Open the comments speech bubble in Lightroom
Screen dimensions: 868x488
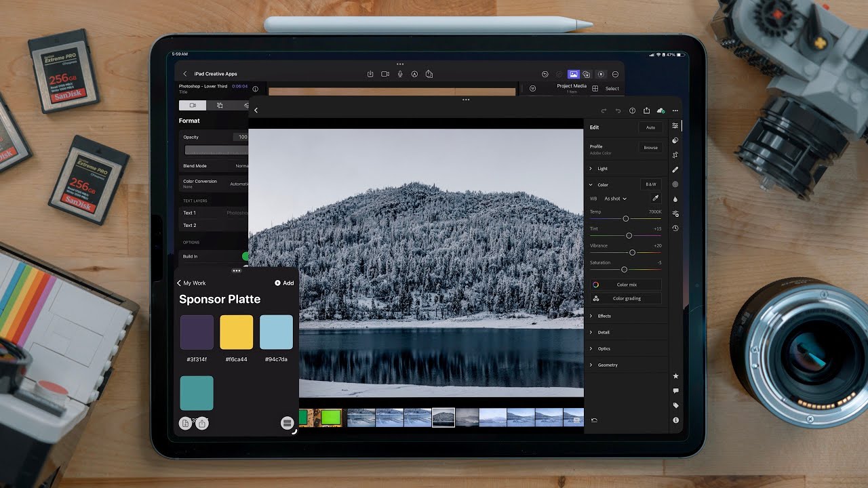tap(675, 391)
